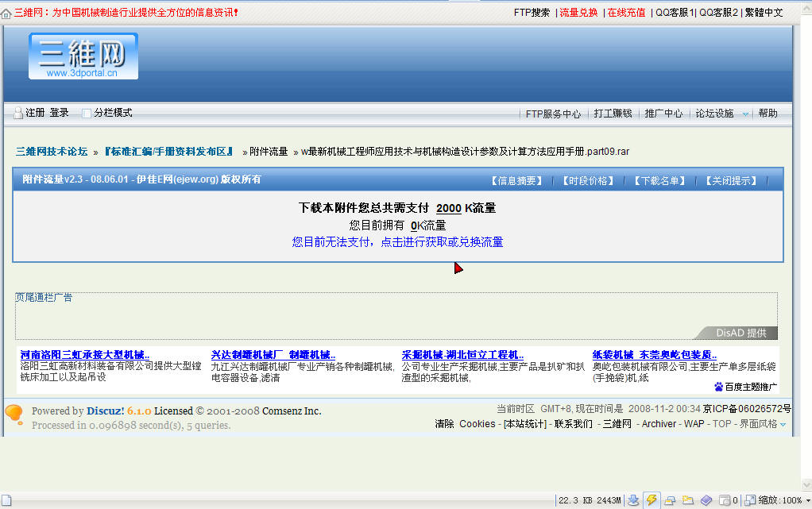Viewport: 812px width, 509px height.
Task: Click the page icon in status bar
Action: [6, 500]
